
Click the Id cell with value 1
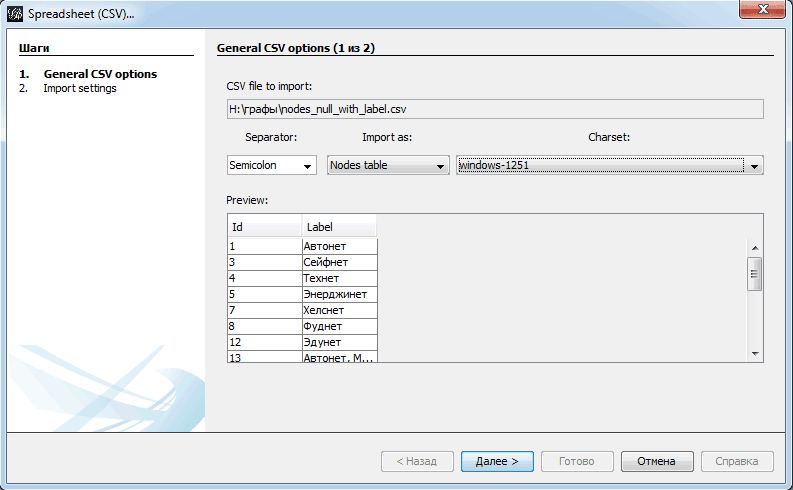(265, 246)
